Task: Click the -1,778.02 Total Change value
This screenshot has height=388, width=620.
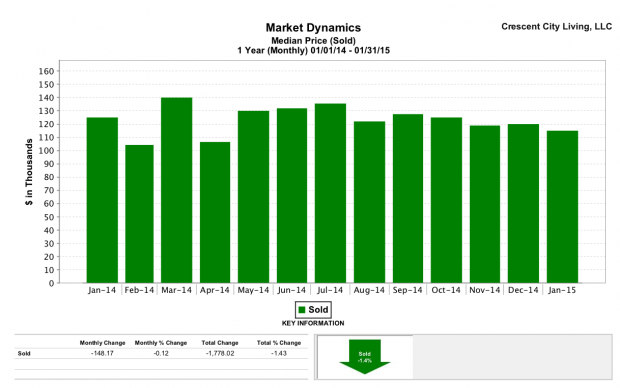Action: tap(220, 353)
